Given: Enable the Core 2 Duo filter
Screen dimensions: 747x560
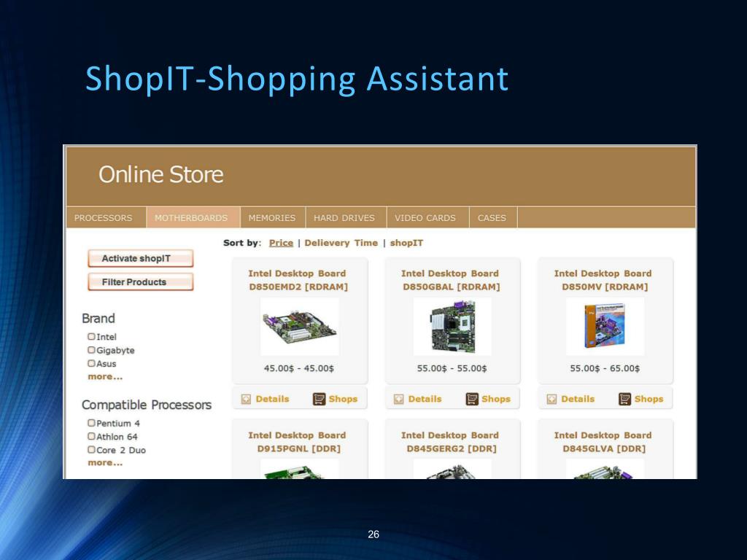Looking at the screenshot, I should (91, 449).
